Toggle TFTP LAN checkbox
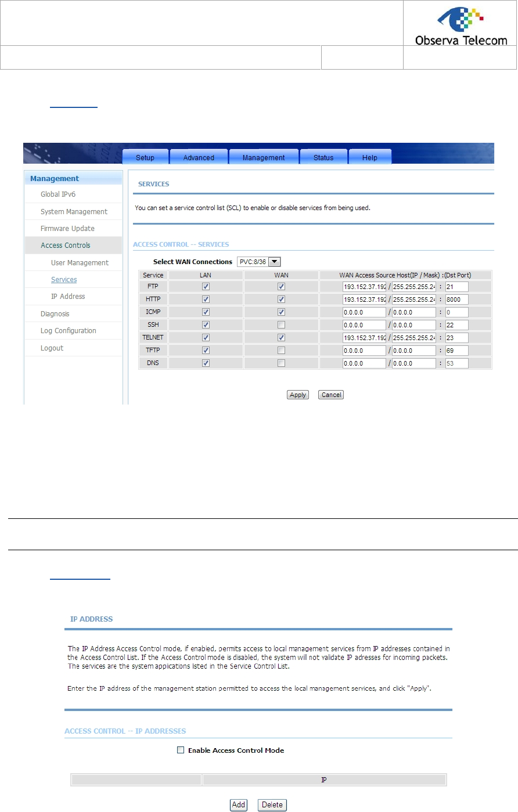The image size is (518, 812). click(x=206, y=351)
